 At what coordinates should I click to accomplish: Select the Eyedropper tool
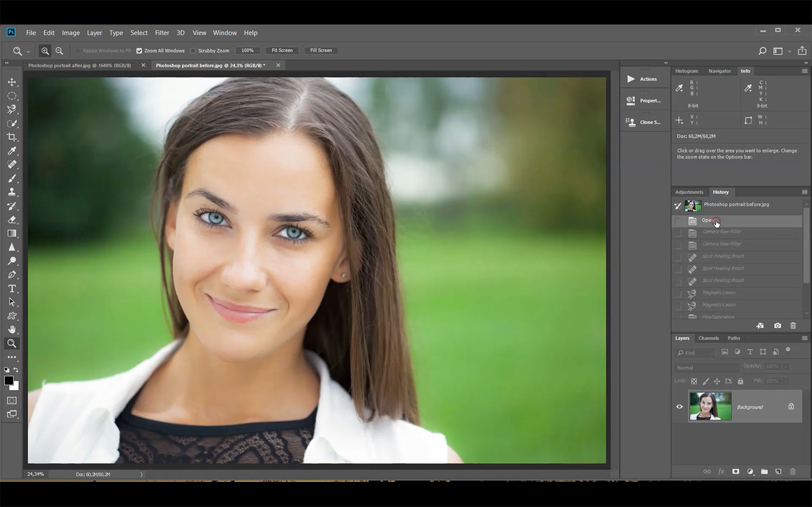click(x=12, y=151)
